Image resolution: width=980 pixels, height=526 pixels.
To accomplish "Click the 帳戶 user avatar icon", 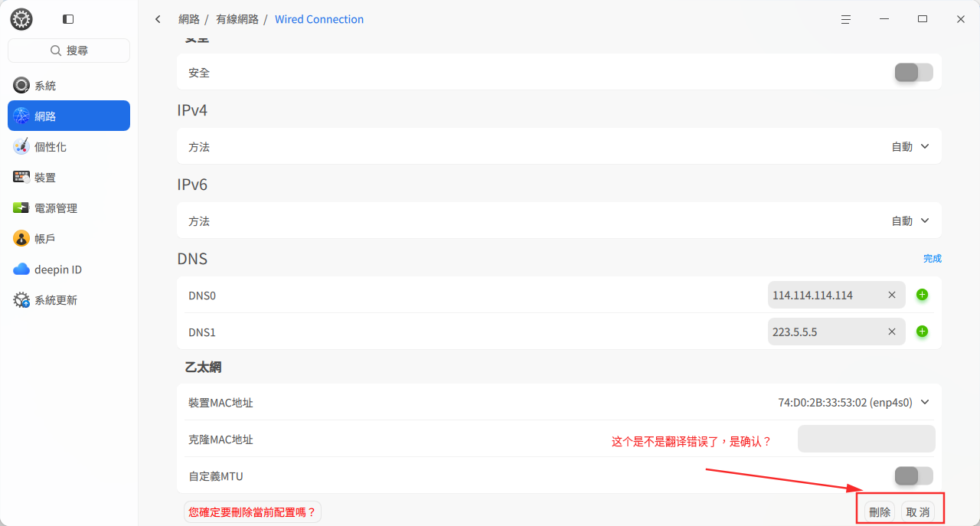I will click(x=21, y=239).
